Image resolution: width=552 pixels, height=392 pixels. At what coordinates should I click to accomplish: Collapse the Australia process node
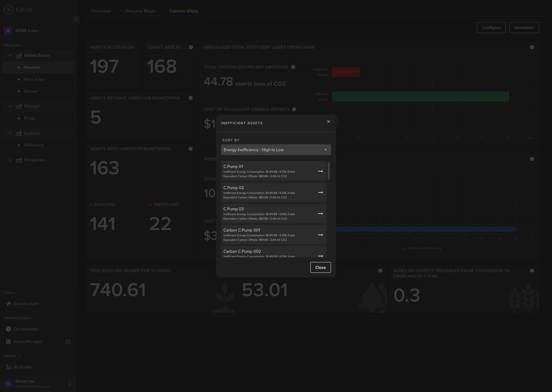10,133
